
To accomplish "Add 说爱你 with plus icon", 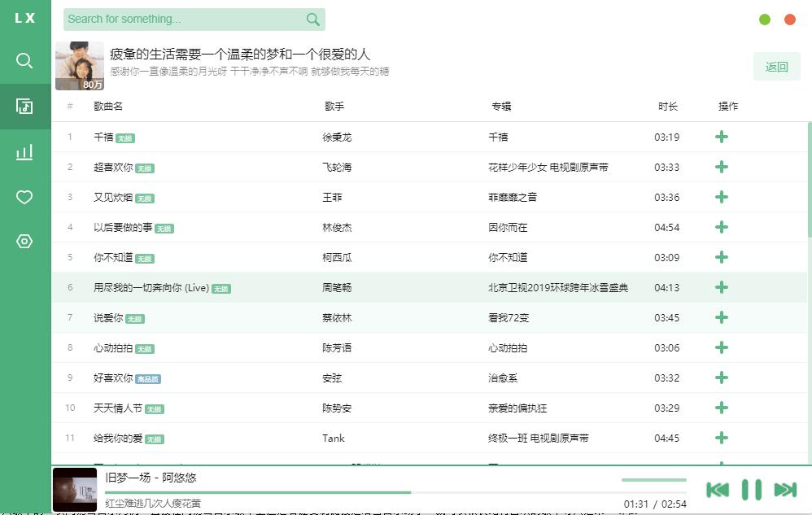I will tap(722, 317).
